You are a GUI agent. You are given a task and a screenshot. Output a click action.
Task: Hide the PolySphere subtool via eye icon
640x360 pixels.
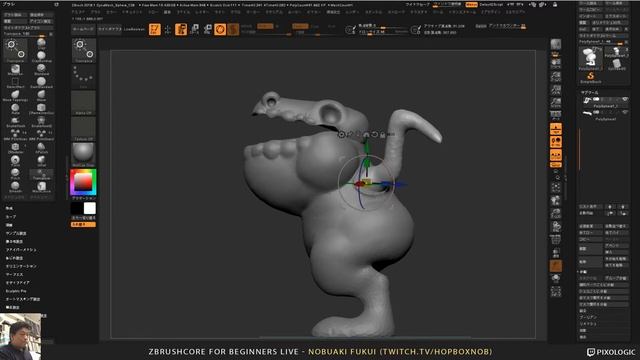[624, 112]
